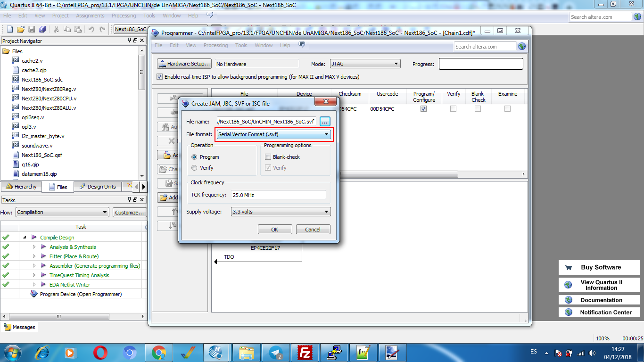This screenshot has width=644, height=362.
Task: Click the globe icon next to main search box
Action: [x=638, y=17]
